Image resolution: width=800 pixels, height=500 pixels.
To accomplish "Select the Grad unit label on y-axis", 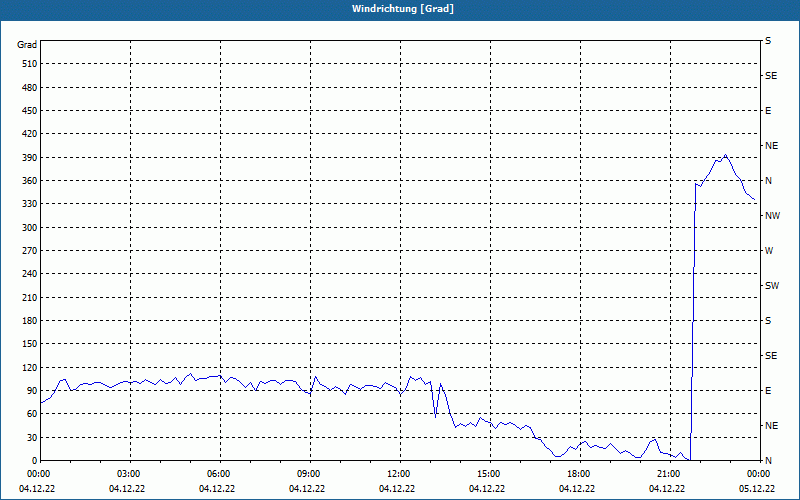I will pos(27,45).
